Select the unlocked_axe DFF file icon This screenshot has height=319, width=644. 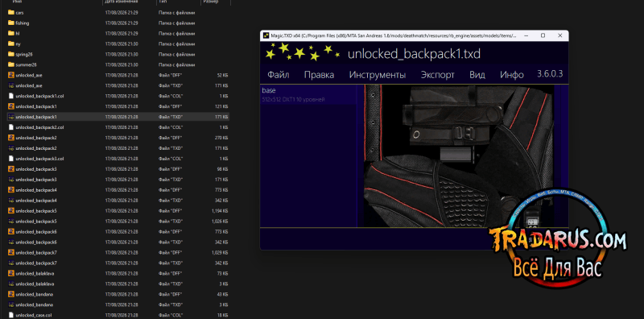tap(11, 75)
